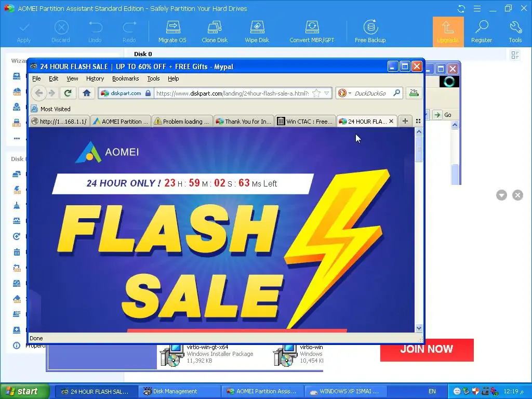The image size is (532, 399).
Task: Switch to WINDOWS XP ISMAI taskbar button
Action: 345,391
